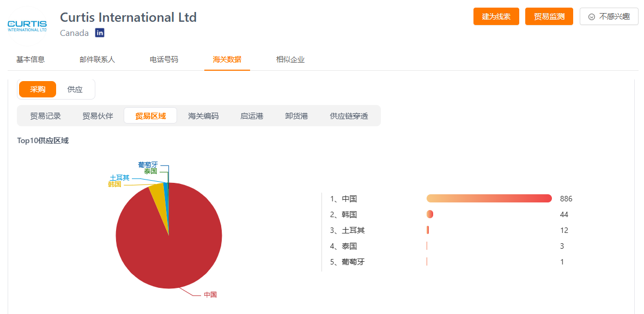
Task: Click the 中国 progress bar
Action: (489, 199)
